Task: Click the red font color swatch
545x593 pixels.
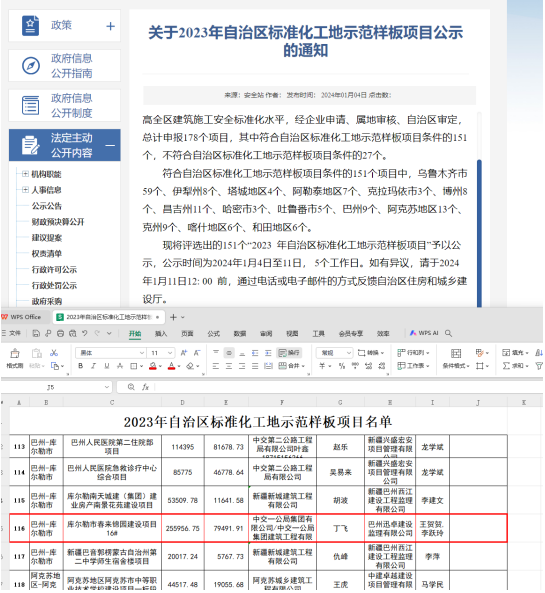Action: pyautogui.click(x=171, y=366)
